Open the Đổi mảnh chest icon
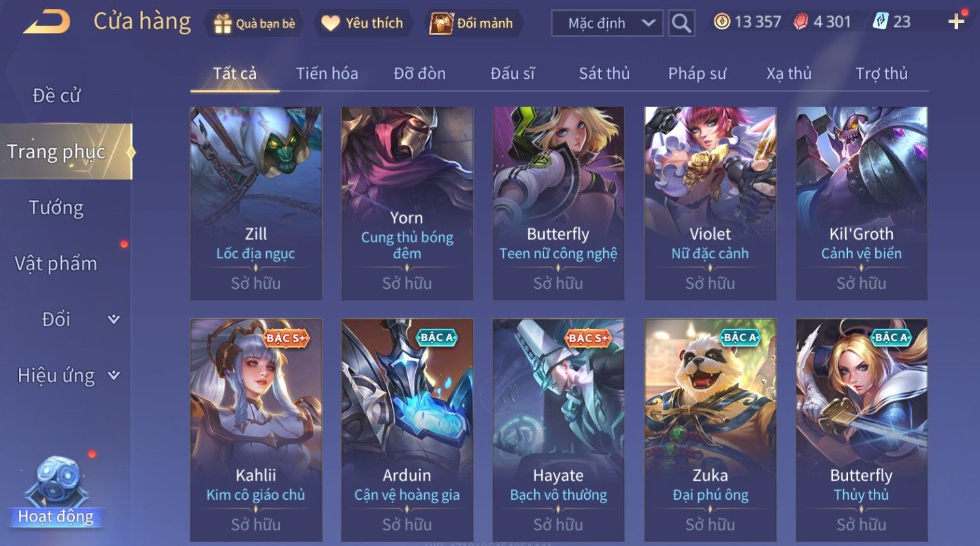Viewport: 980px width, 546px height. click(x=441, y=23)
